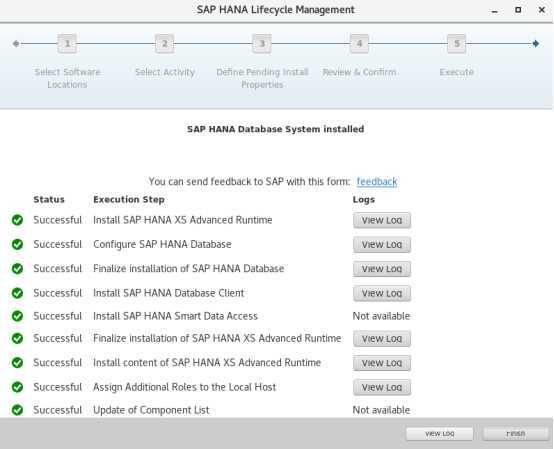Click 'Install SAP HANA Smart Data Access' step text
Image resolution: width=554 pixels, height=449 pixels.
coord(175,316)
